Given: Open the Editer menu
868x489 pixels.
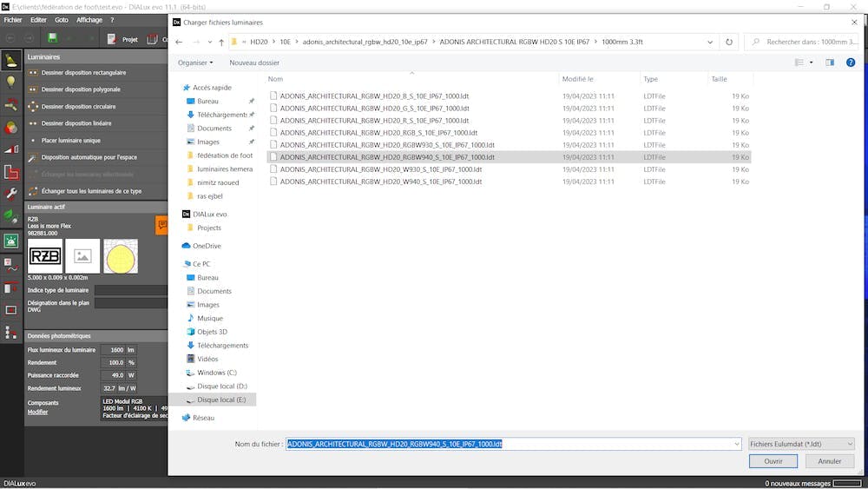Looking at the screenshot, I should 38,20.
